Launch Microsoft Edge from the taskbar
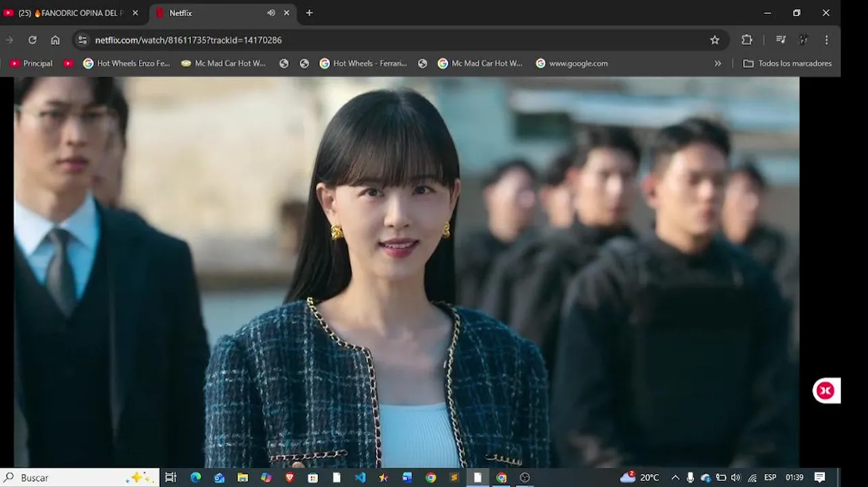 coord(196,478)
